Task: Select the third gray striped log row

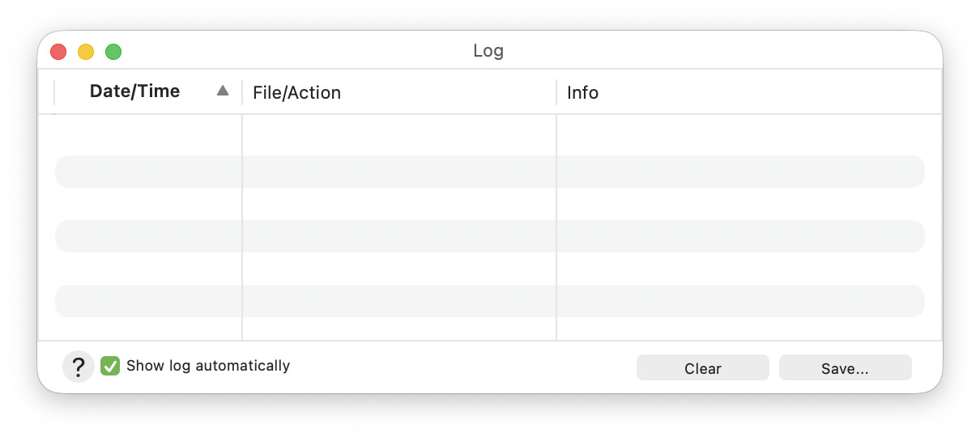Action: tap(489, 301)
